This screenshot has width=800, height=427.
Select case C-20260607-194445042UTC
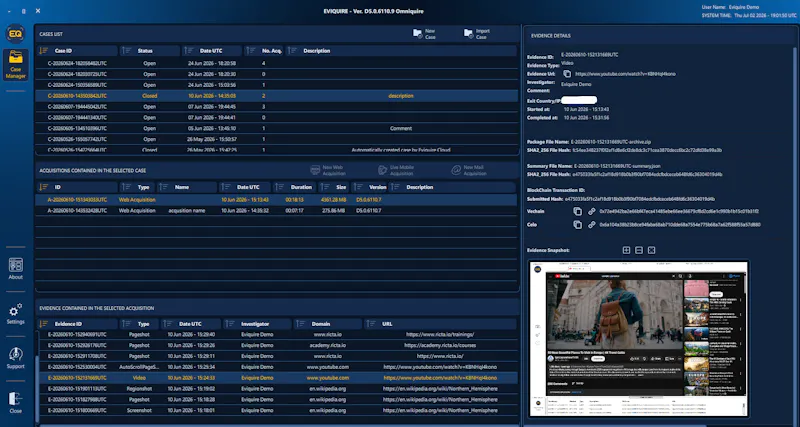[x=277, y=107]
